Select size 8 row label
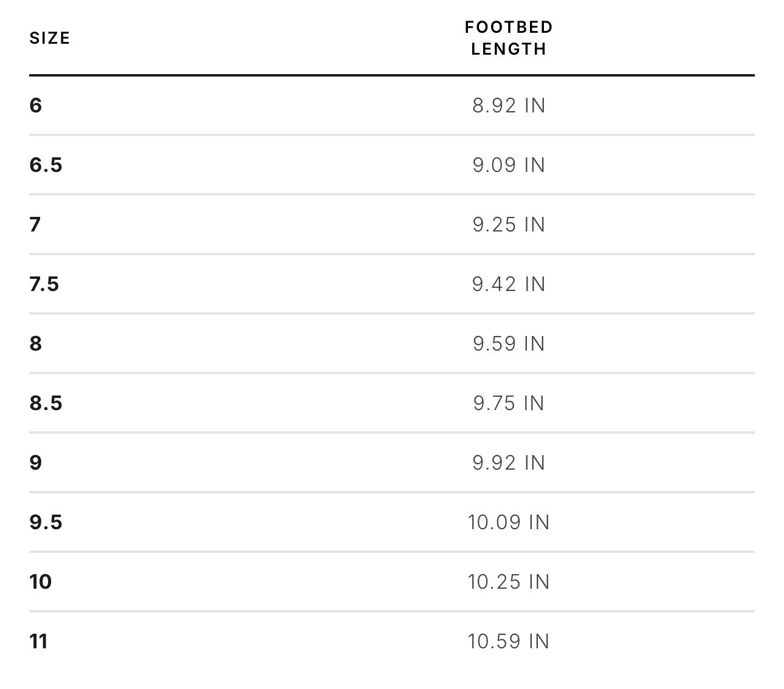The height and width of the screenshot is (689, 784). click(x=36, y=344)
